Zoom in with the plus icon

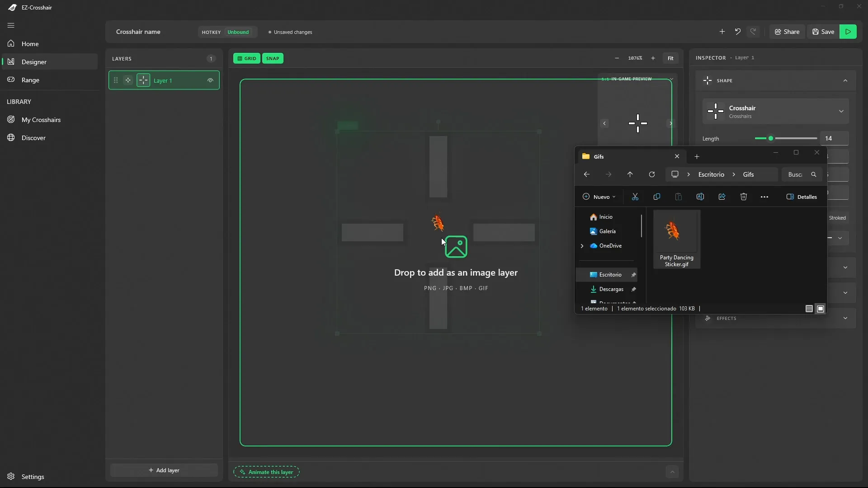[653, 58]
